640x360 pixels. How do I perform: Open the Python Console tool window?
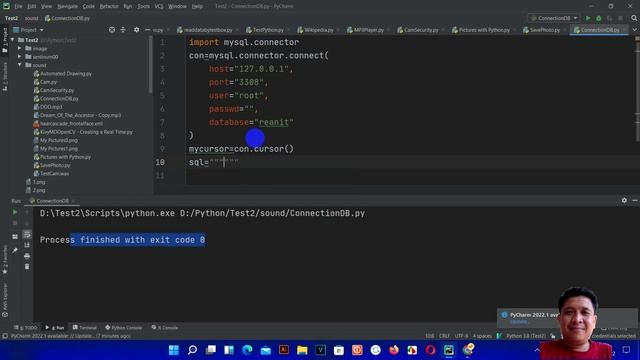click(x=124, y=327)
